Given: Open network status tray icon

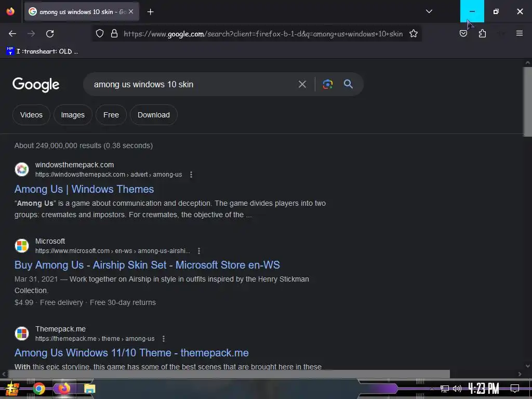Looking at the screenshot, I should tap(444, 389).
